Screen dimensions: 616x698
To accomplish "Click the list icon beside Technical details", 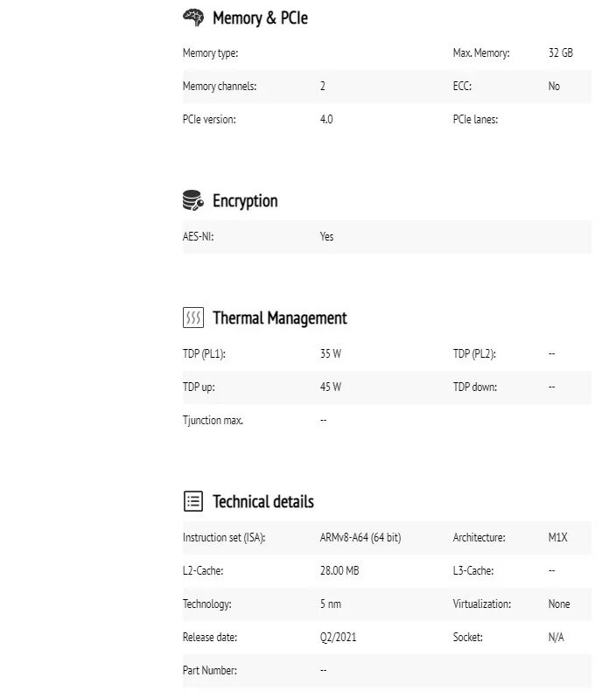I will [x=192, y=501].
